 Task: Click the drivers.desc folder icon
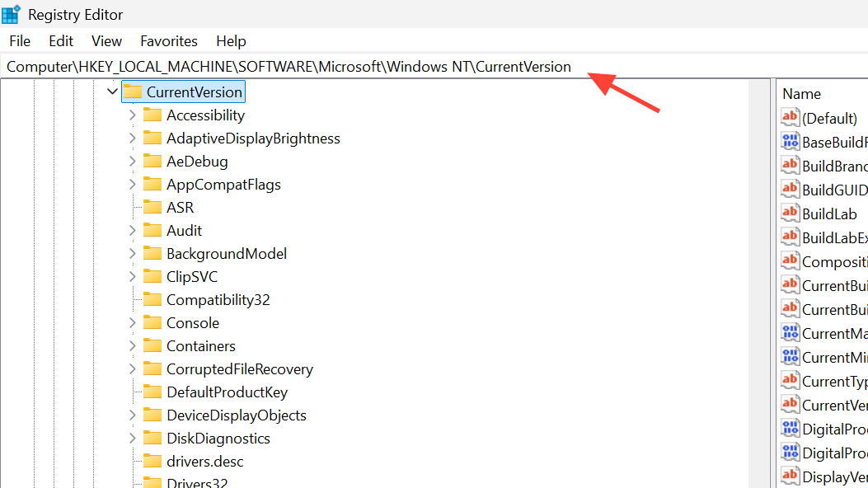(152, 462)
